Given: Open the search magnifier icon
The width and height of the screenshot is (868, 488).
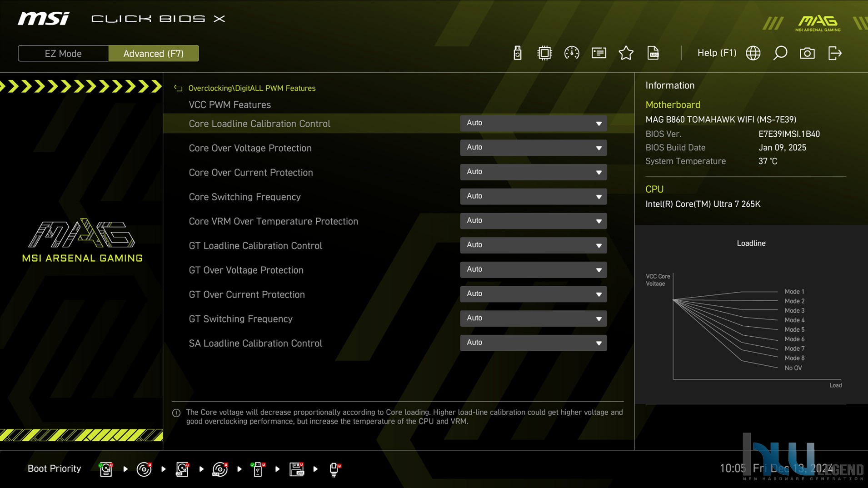Looking at the screenshot, I should click(x=780, y=53).
